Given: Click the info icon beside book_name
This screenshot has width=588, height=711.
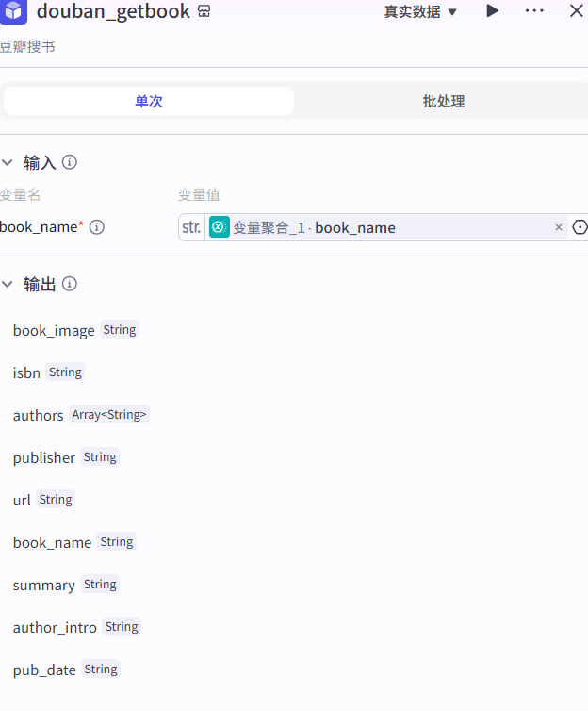Looking at the screenshot, I should tap(97, 227).
